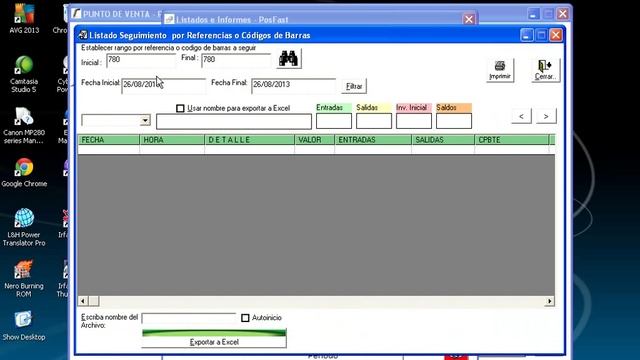The image size is (640, 360).
Task: Open L&H Power Translator Pro shortcut
Action: [x=24, y=227]
